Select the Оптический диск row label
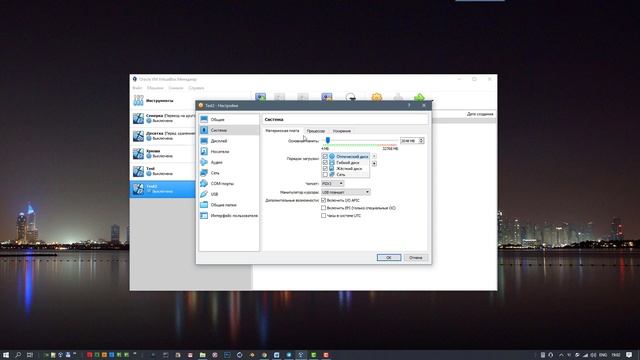Screen dimensions: 640x360 pos(352,156)
